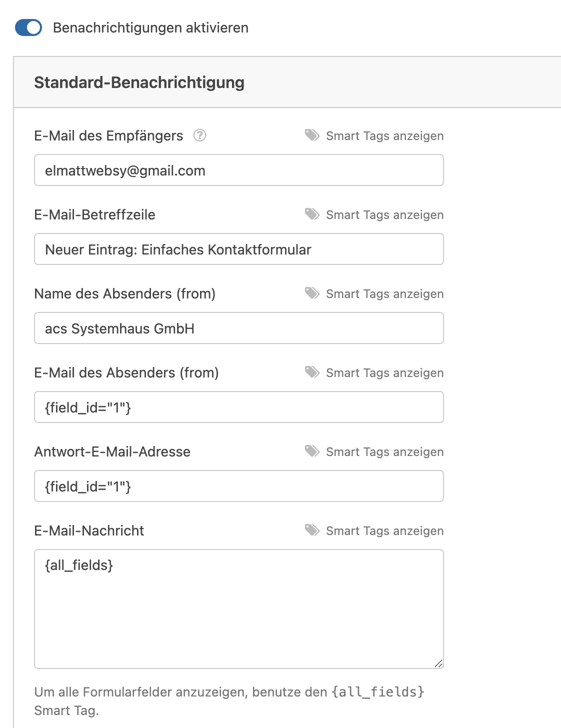This screenshot has width=561, height=728.
Task: Open Smart Tags for Name des Absenders
Action: pos(384,294)
